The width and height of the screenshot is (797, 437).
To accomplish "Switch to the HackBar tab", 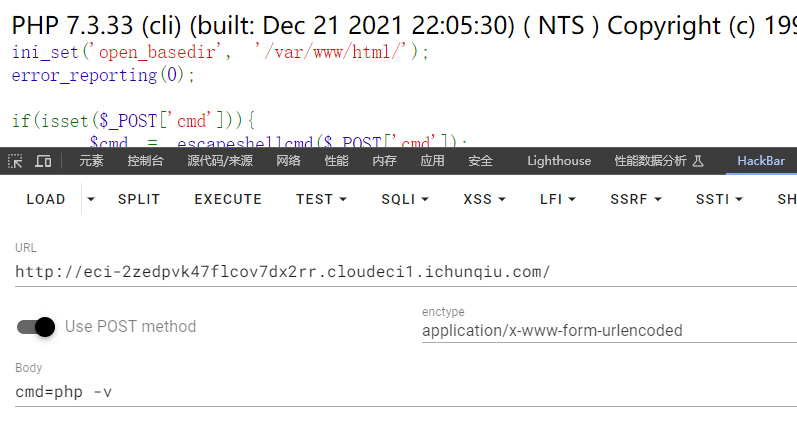I will (x=761, y=161).
